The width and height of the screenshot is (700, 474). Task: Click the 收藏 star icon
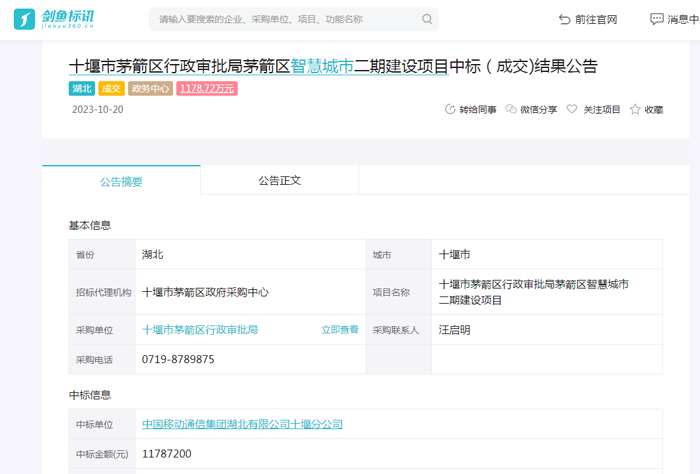pyautogui.click(x=635, y=109)
